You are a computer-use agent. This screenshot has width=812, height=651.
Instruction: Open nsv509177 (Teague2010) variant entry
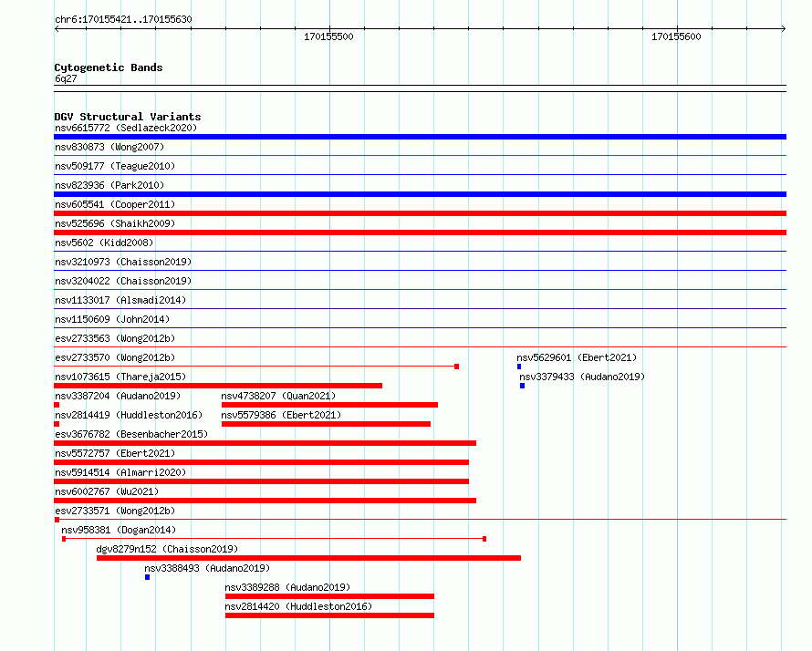pyautogui.click(x=115, y=166)
